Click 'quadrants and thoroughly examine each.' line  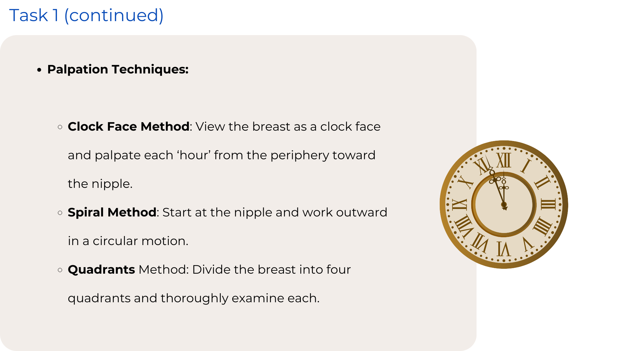[x=194, y=298]
